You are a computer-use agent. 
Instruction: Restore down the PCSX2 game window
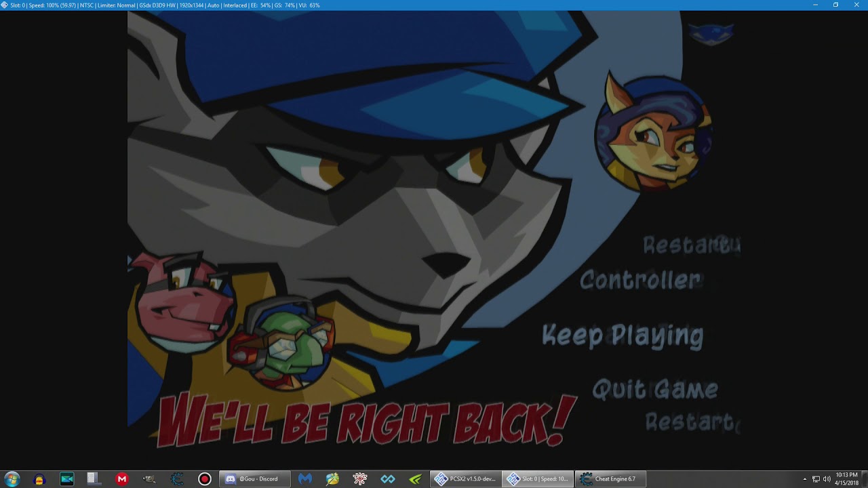835,5
